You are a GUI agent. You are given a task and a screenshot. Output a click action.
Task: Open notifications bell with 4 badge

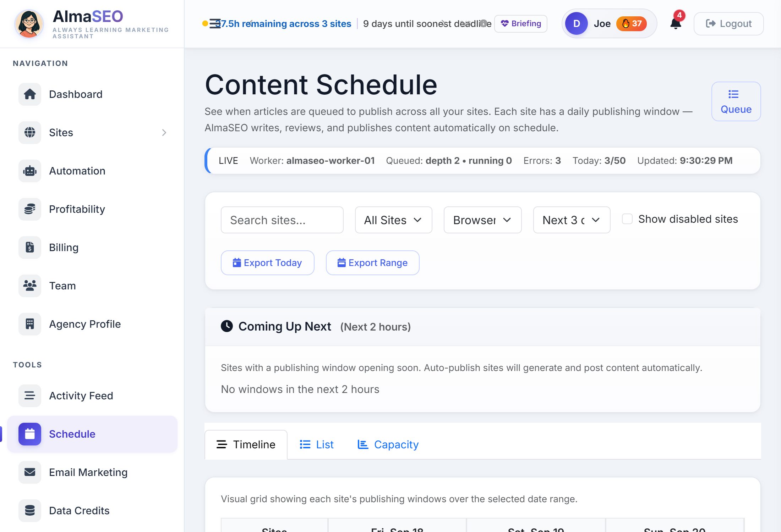click(676, 23)
